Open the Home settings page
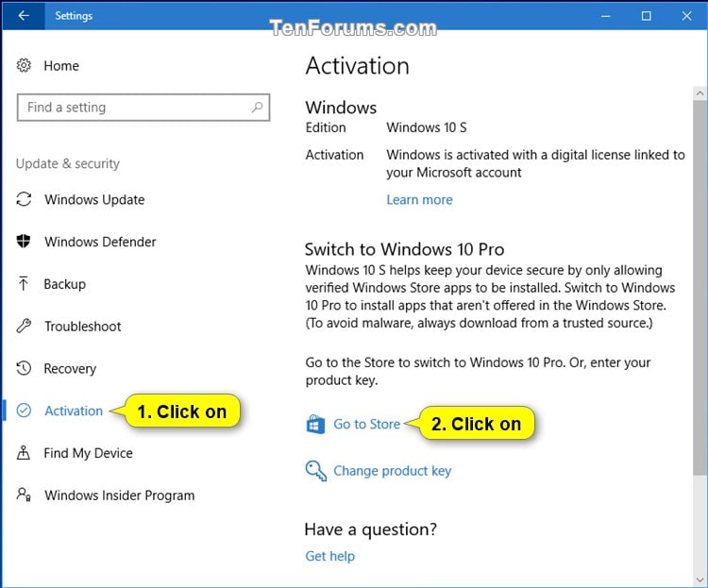 point(61,66)
